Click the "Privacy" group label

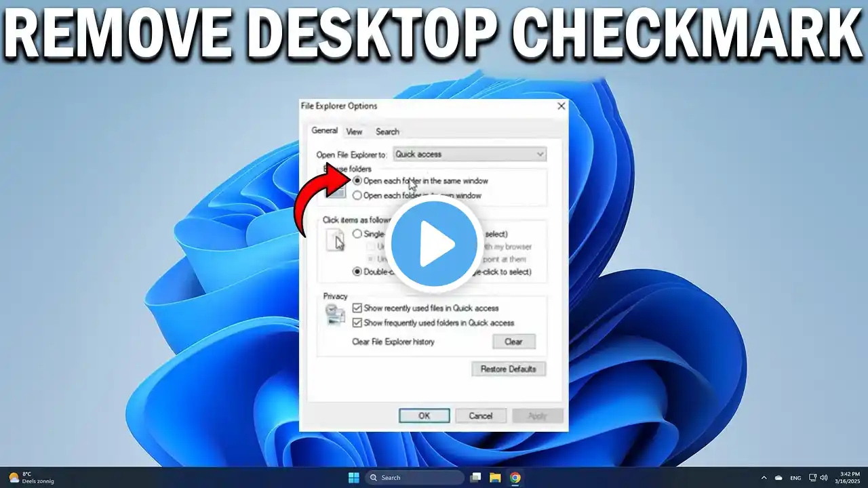pos(336,296)
